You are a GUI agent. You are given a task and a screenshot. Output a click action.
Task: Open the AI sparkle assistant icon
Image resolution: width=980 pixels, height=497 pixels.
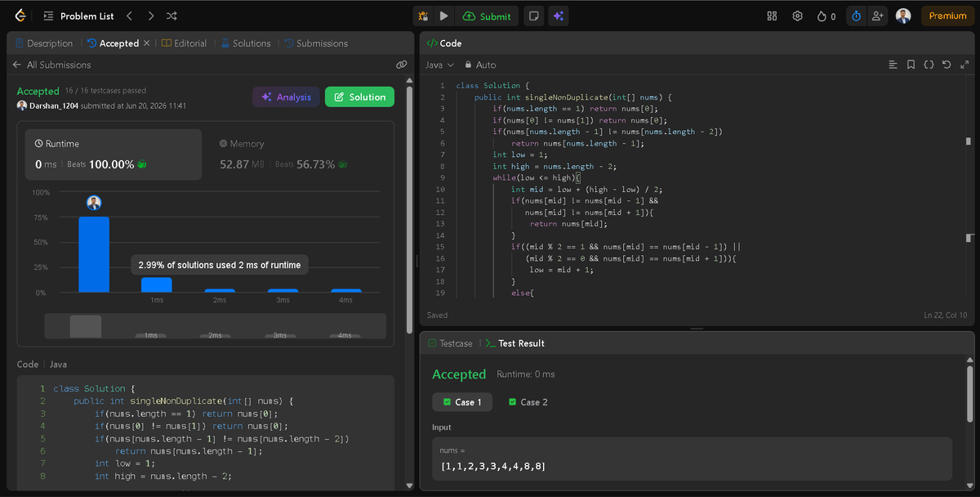[x=558, y=16]
